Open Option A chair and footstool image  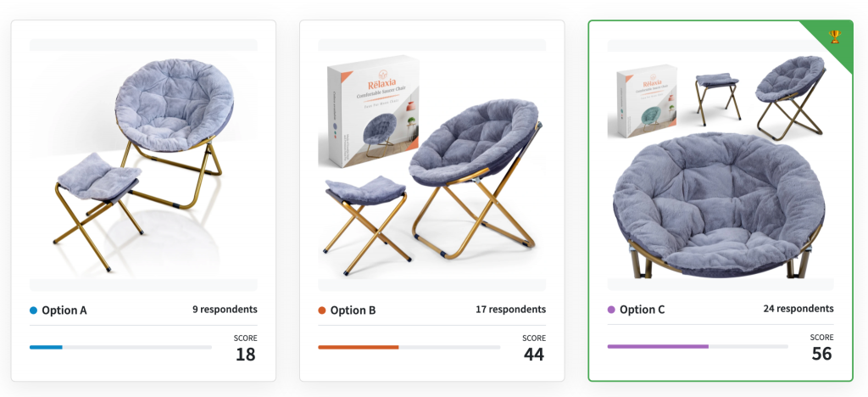(143, 165)
